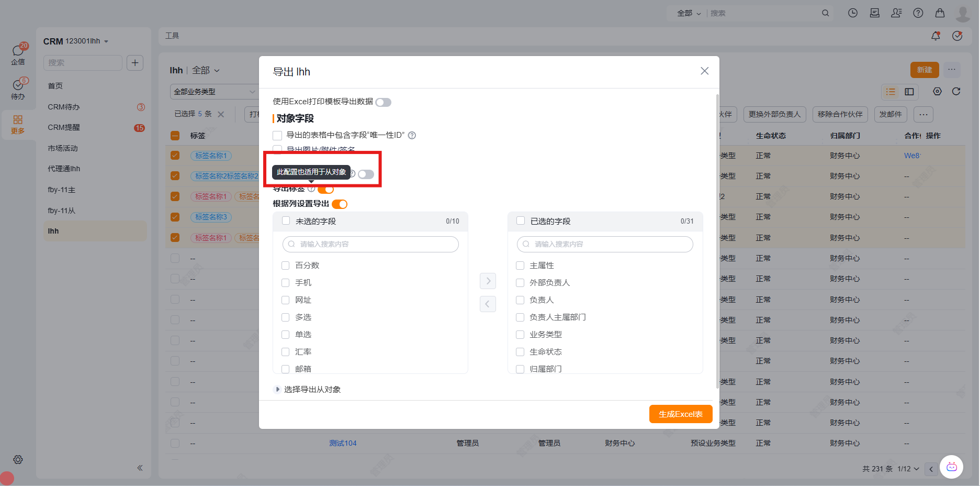Refresh the lhh list
The image size is (980, 486).
(x=956, y=92)
